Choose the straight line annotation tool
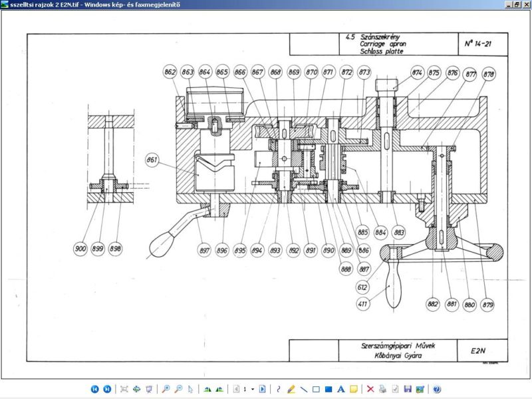The image size is (532, 399). coord(304,389)
